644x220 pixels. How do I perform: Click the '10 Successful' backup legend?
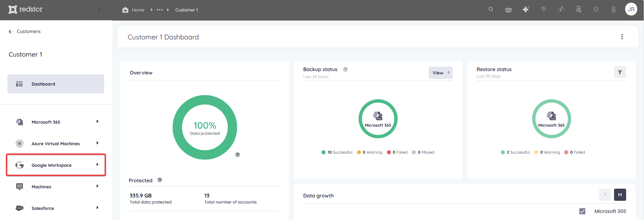337,152
